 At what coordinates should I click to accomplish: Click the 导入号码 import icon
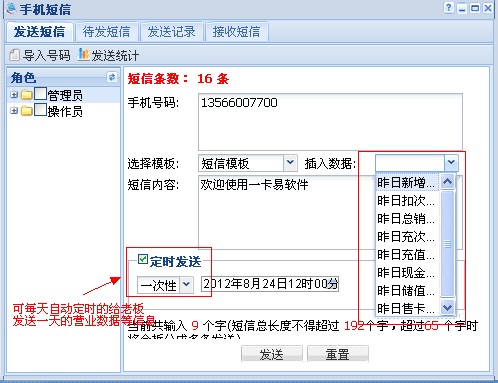15,55
